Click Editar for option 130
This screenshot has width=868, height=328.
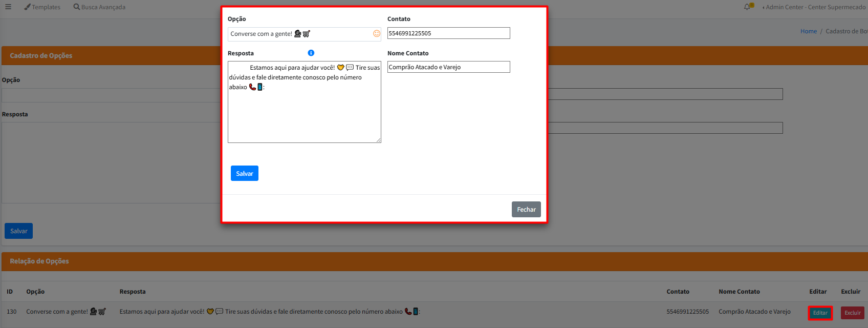tap(820, 313)
